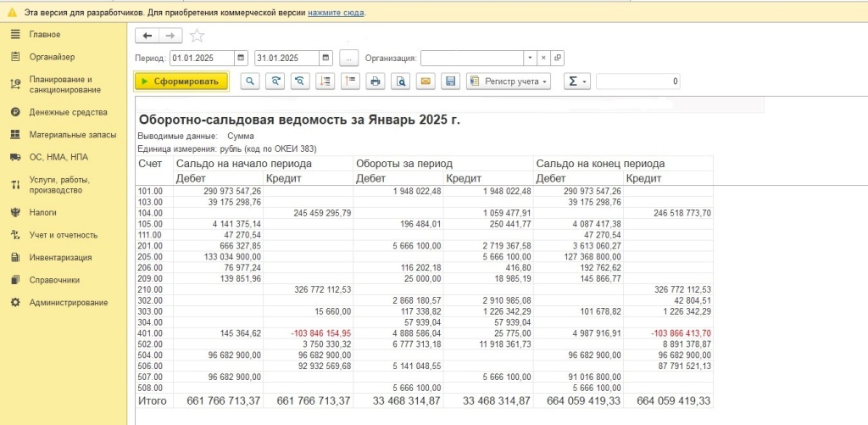The width and height of the screenshot is (868, 425).
Task: Open calendar for end date 31.01.2025
Action: point(326,58)
